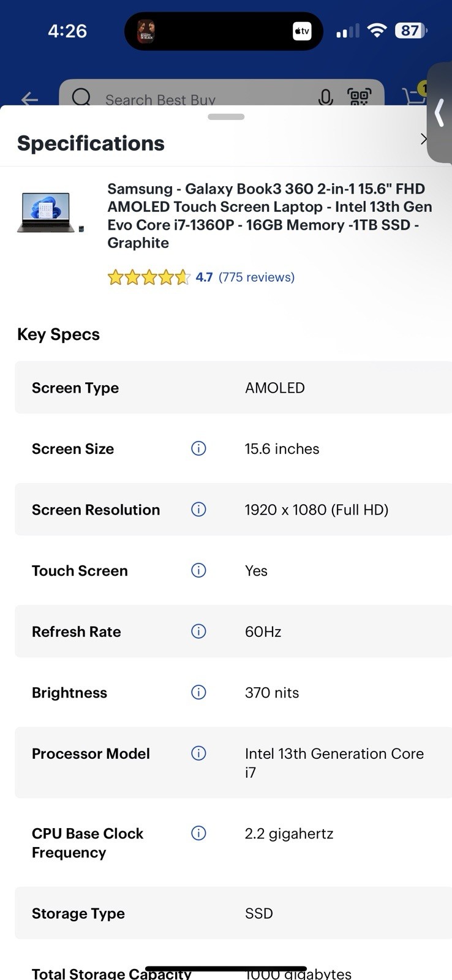Tap the info icon beside Screen Size

click(198, 448)
